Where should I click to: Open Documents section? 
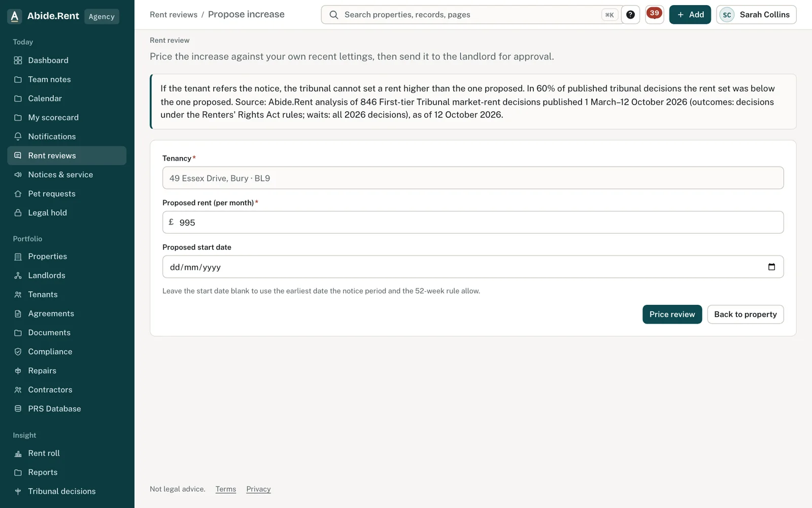coord(66,333)
